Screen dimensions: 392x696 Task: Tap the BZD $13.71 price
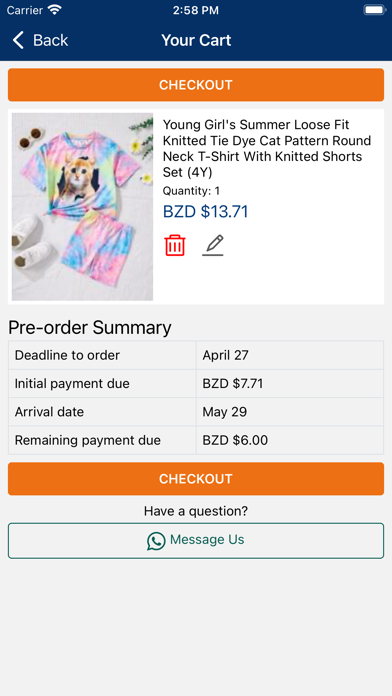point(206,212)
